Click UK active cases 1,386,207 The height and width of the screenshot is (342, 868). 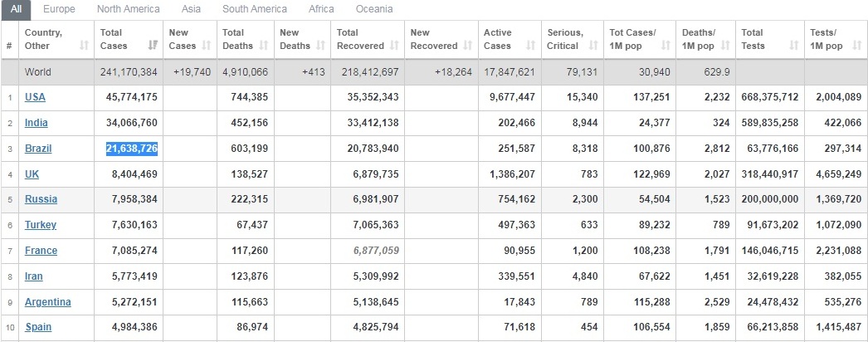pyautogui.click(x=513, y=173)
